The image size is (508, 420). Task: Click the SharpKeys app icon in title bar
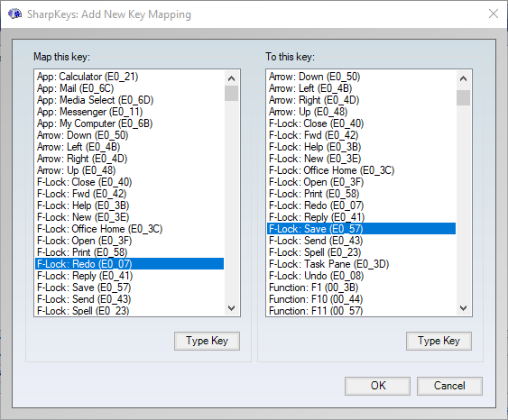[x=14, y=14]
